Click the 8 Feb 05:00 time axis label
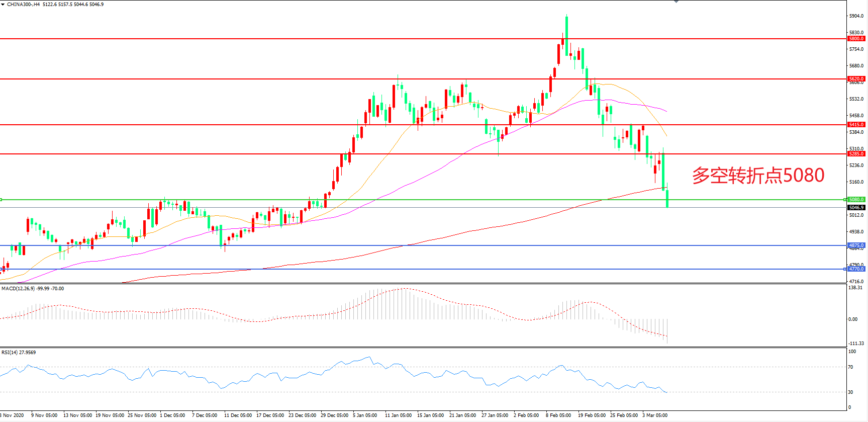Screen dimensions: 868x422 (x=558, y=415)
